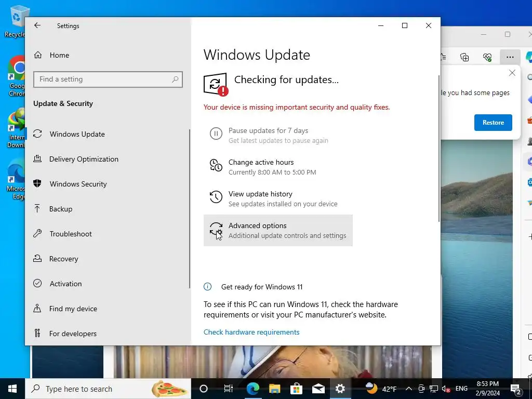Click the Activation checkmark circle icon

(37, 283)
